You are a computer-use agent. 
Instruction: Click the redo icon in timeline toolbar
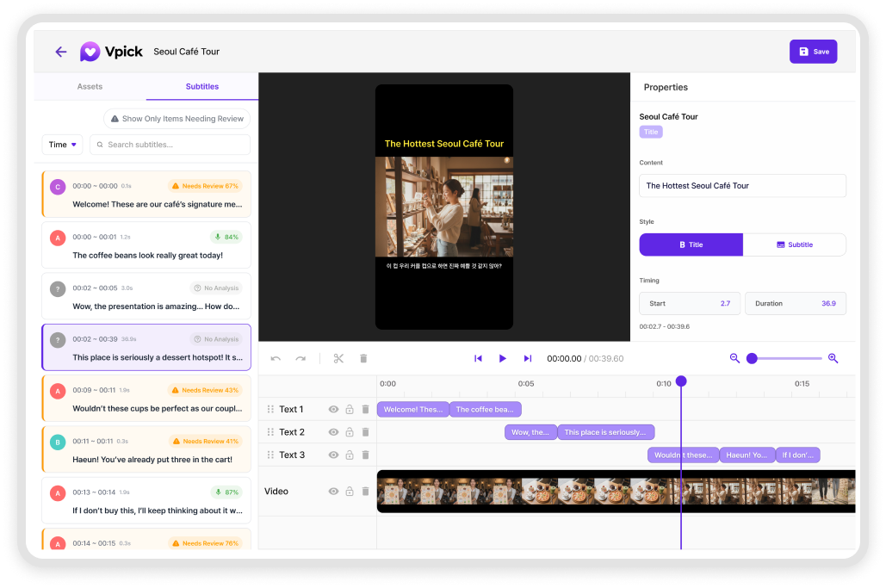(300, 358)
